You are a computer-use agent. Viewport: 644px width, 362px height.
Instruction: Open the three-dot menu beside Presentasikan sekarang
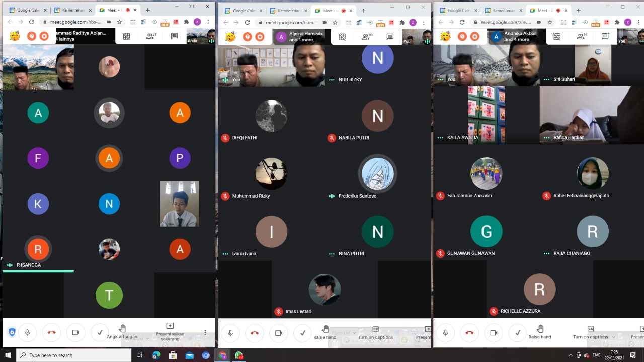pos(205,332)
